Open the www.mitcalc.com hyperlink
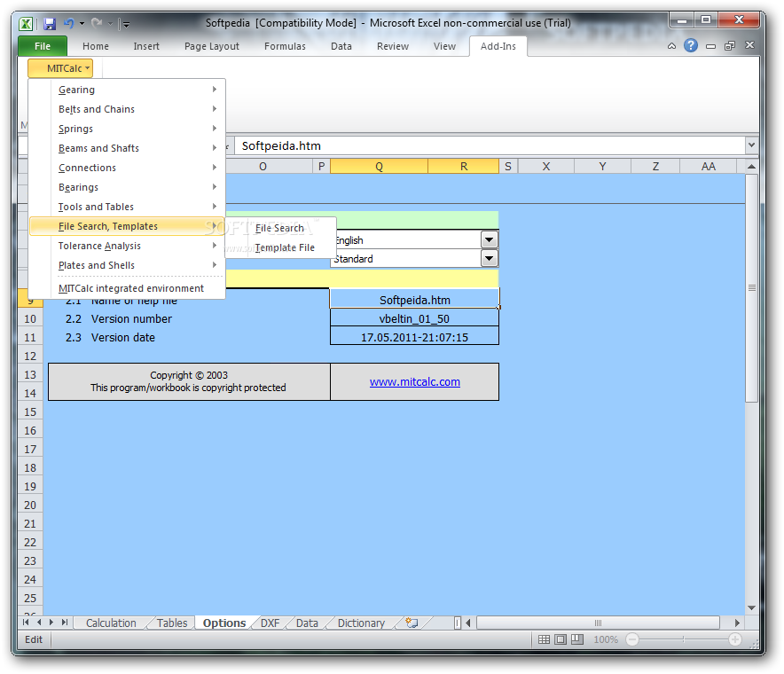This screenshot has width=784, height=674. click(414, 381)
